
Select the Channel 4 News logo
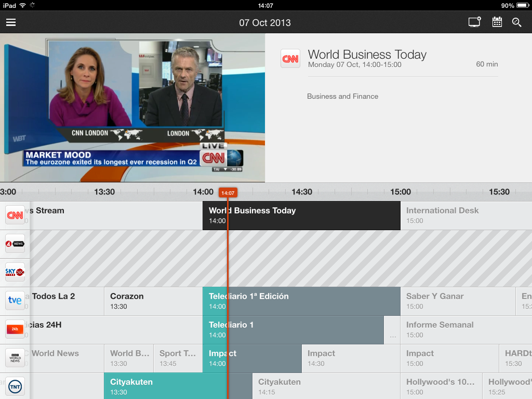15,244
